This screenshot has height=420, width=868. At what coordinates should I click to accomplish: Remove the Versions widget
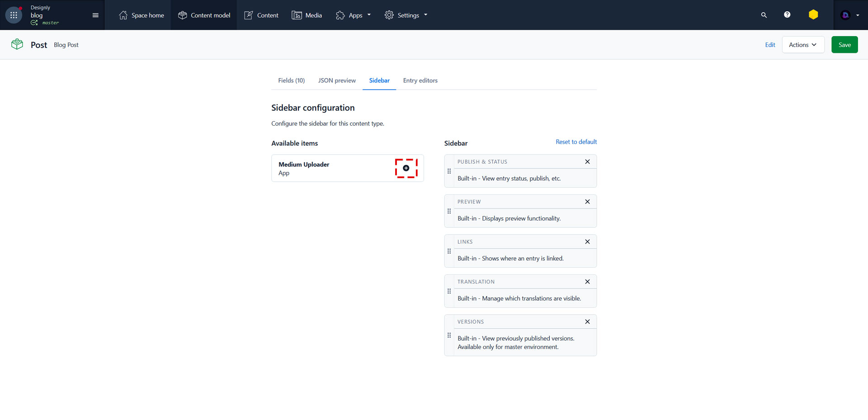coord(587,322)
